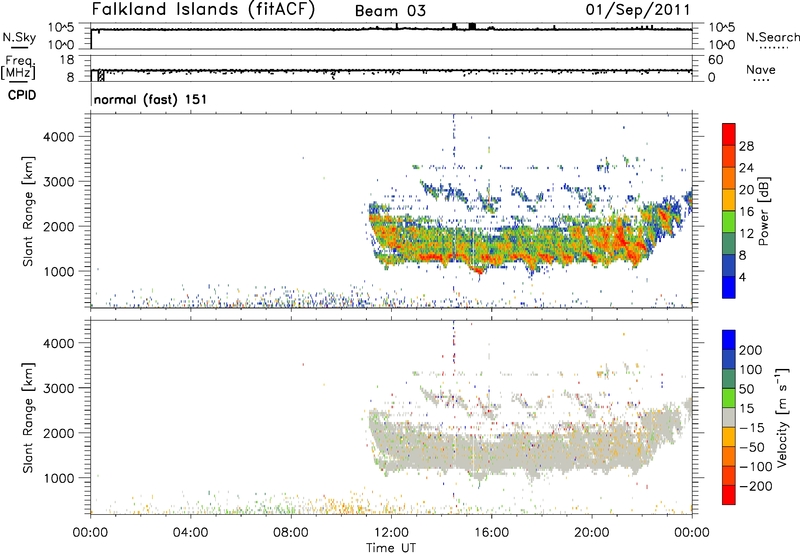Click the '16:00' time tick label
Viewport: 800px width, 554px height.
(x=491, y=533)
